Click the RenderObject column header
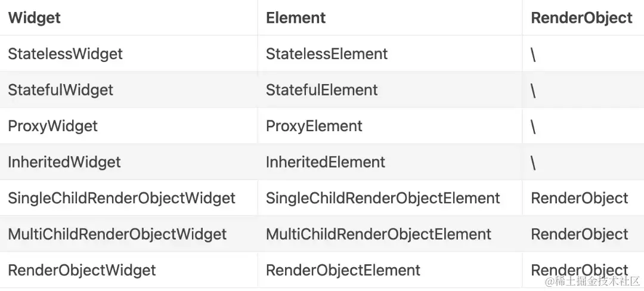Viewport: 644px width, 291px height. point(581,18)
